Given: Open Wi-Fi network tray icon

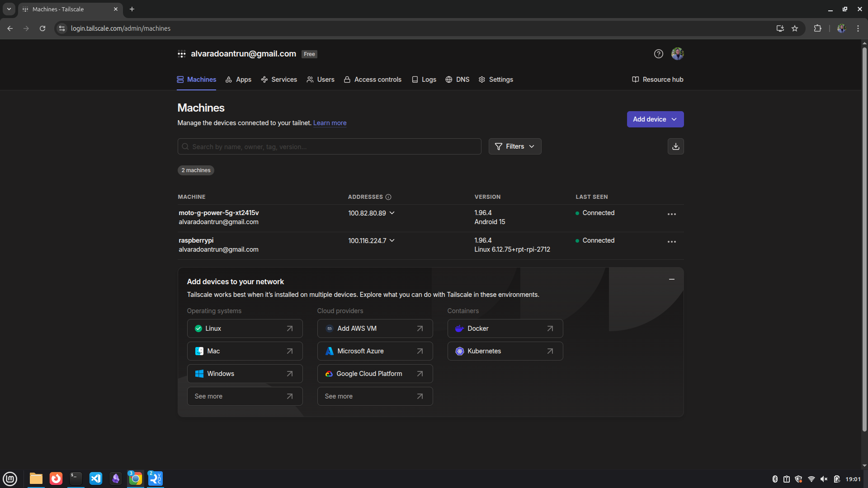Looking at the screenshot, I should click(811, 479).
